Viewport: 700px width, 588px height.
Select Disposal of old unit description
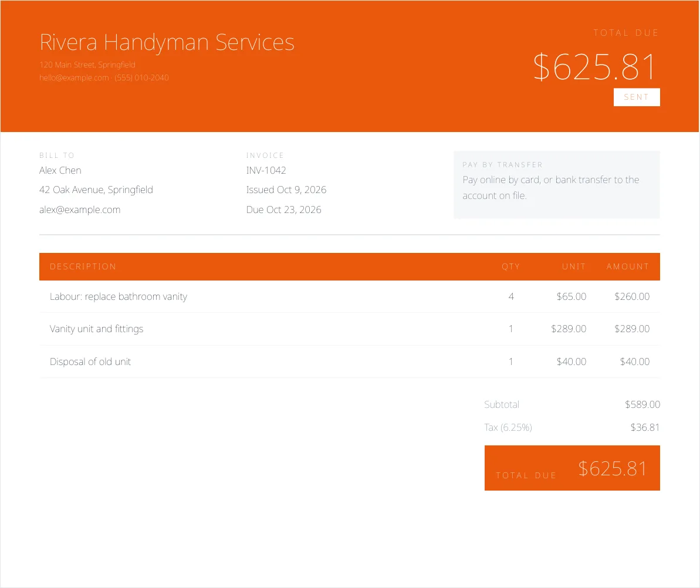(x=90, y=362)
